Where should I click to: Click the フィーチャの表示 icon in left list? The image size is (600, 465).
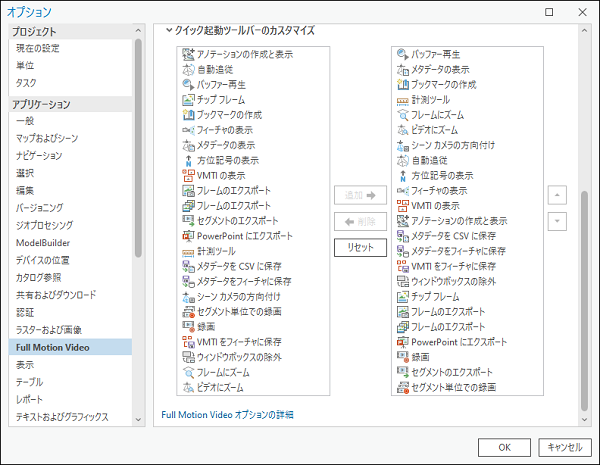[x=188, y=130]
